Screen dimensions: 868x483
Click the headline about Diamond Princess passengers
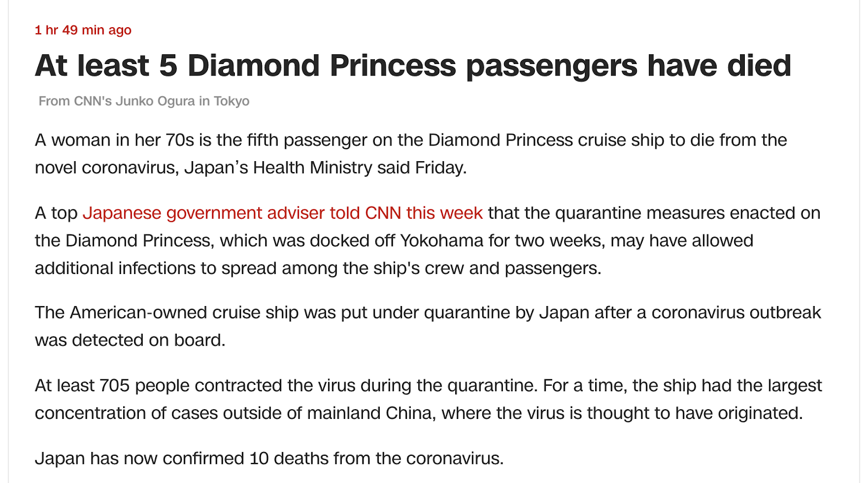pyautogui.click(x=413, y=66)
